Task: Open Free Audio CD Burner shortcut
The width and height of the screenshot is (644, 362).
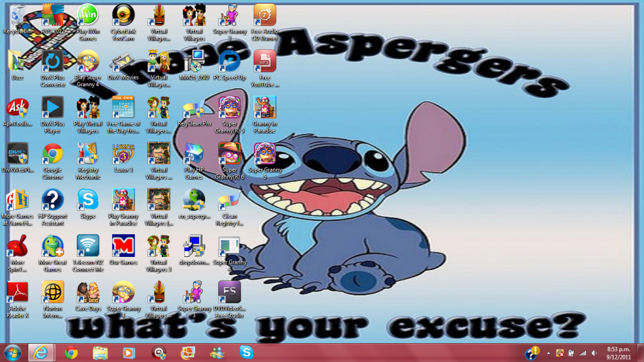Action: tap(265, 23)
